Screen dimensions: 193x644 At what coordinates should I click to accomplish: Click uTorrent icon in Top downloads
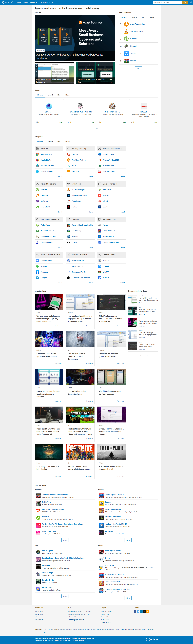coord(126,39)
